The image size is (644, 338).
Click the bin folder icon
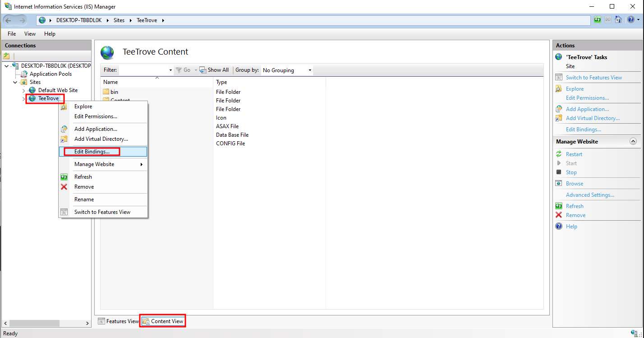[106, 92]
